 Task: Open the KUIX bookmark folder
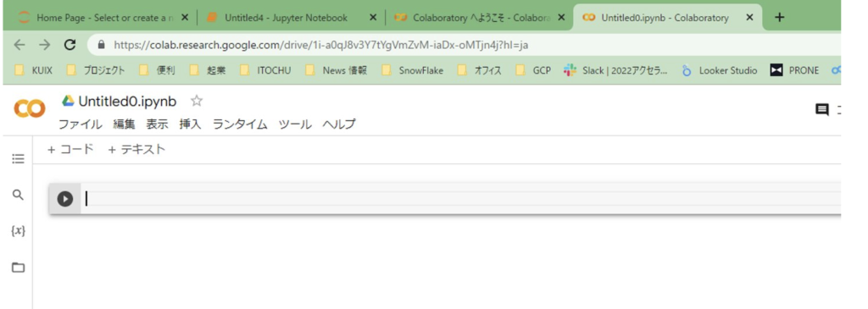point(33,70)
